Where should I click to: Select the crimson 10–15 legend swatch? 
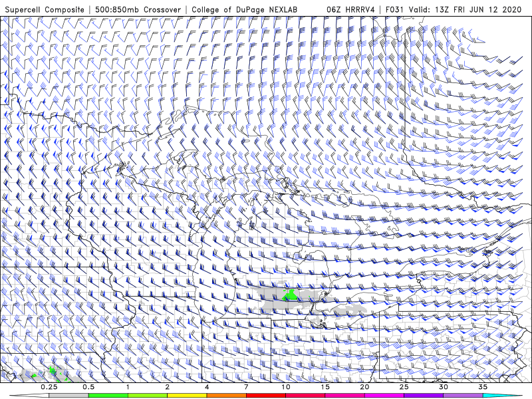(x=305, y=396)
